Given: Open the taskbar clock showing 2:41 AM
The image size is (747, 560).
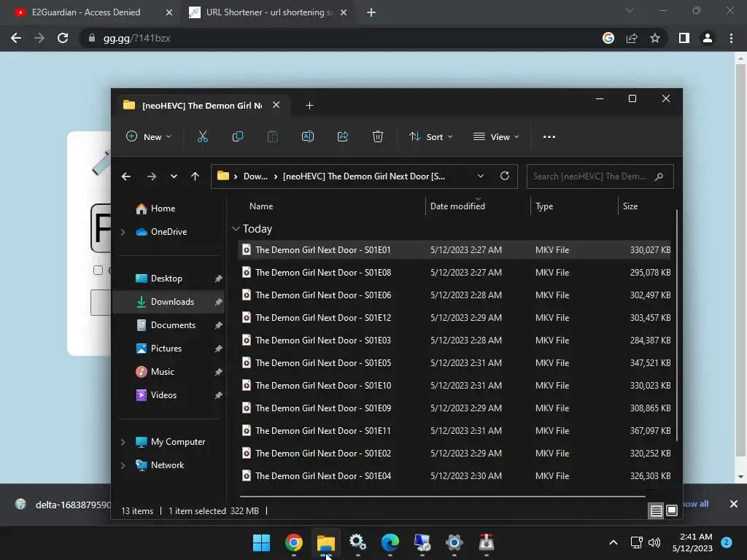Looking at the screenshot, I should [692, 542].
